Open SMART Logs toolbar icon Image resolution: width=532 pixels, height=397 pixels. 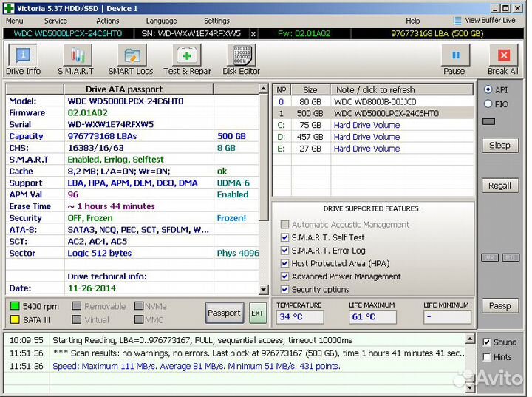click(132, 55)
